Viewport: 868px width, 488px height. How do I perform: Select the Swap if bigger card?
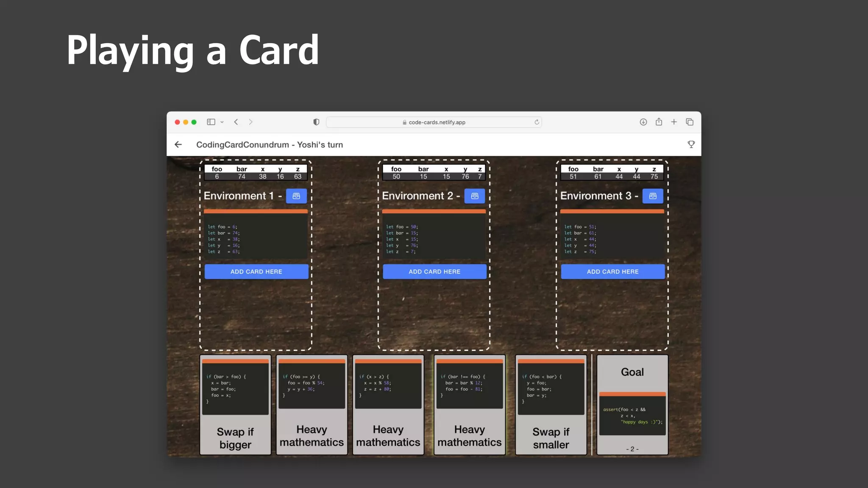235,405
